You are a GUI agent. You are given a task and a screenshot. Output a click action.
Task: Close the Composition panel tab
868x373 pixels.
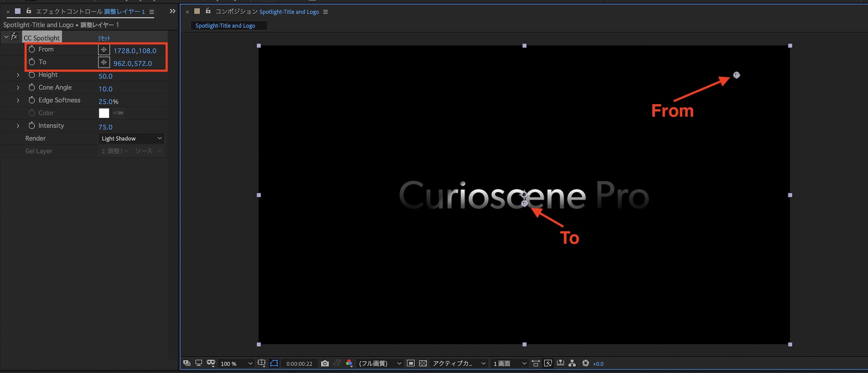coord(187,12)
